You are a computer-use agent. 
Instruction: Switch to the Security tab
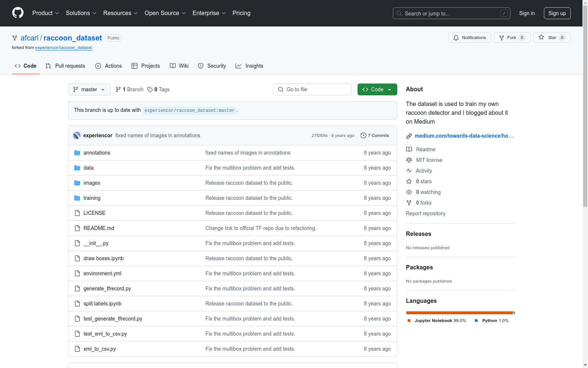(x=212, y=66)
